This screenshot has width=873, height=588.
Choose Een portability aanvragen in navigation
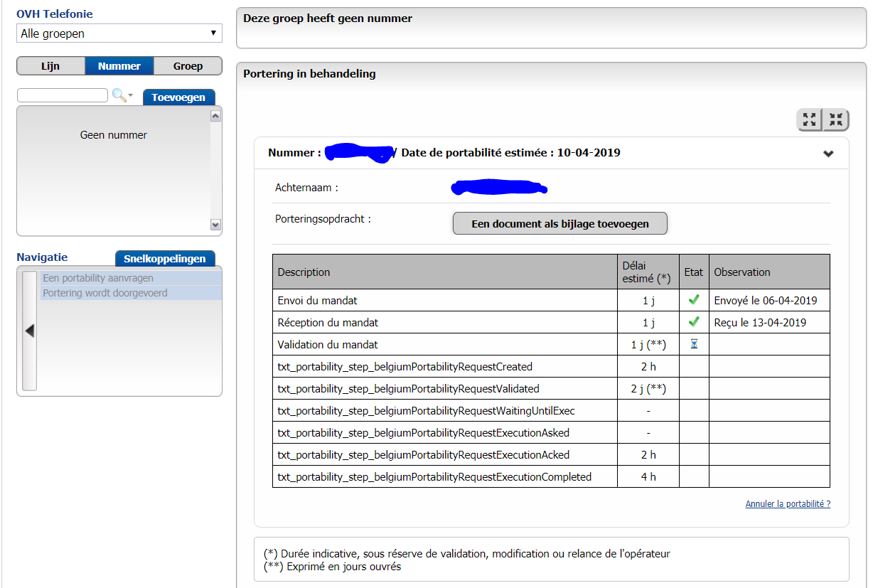coord(98,278)
